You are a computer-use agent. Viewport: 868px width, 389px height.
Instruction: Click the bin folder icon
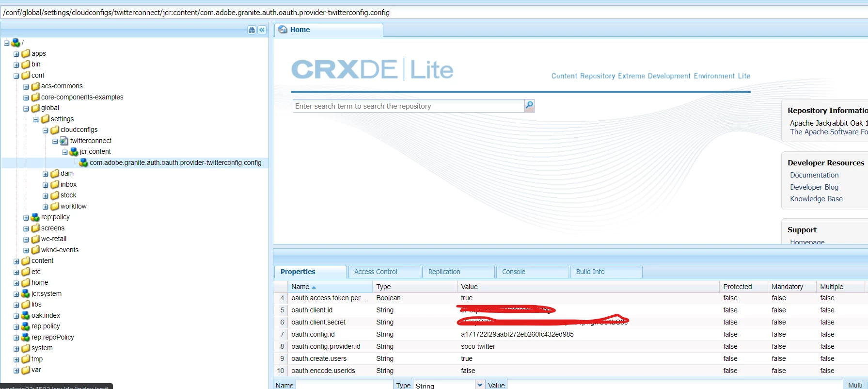pyautogui.click(x=26, y=64)
